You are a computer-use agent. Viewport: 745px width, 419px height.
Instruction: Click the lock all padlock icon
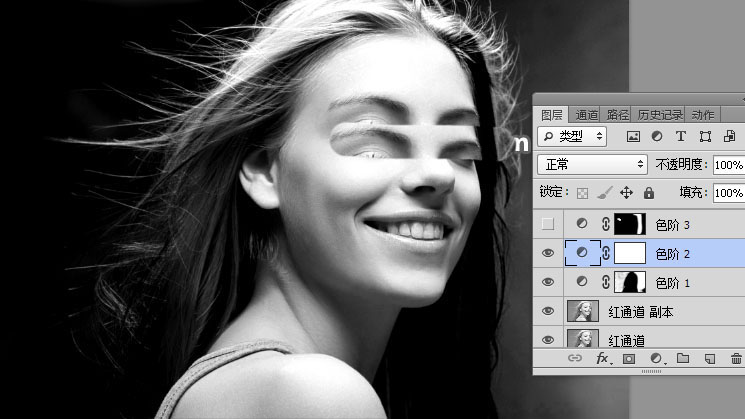click(x=649, y=193)
